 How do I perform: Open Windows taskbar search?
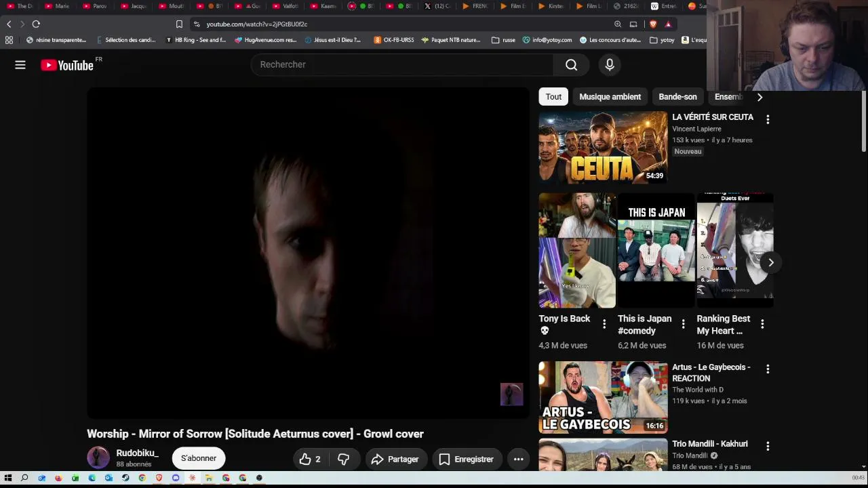click(24, 478)
